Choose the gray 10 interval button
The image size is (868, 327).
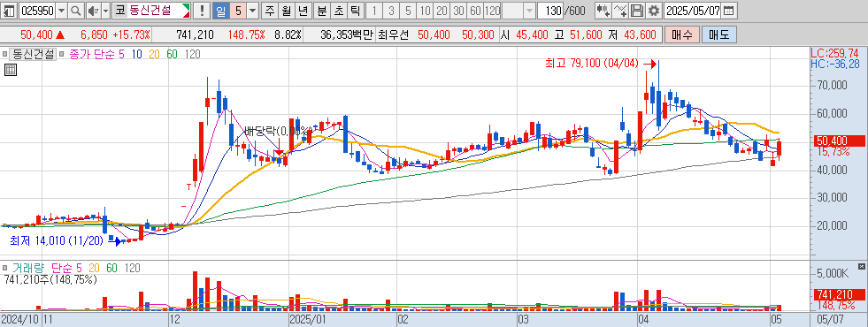[425, 10]
